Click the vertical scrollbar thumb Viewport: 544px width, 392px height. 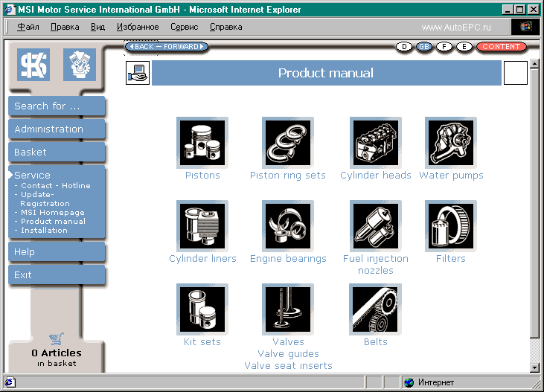pos(534,202)
